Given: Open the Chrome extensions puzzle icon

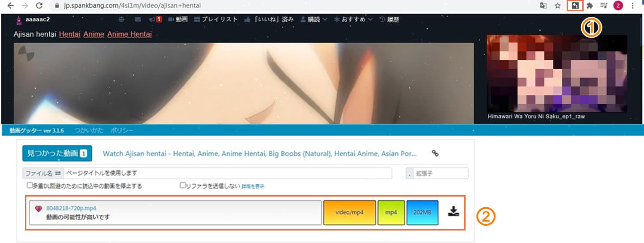Looking at the screenshot, I should point(589,6).
